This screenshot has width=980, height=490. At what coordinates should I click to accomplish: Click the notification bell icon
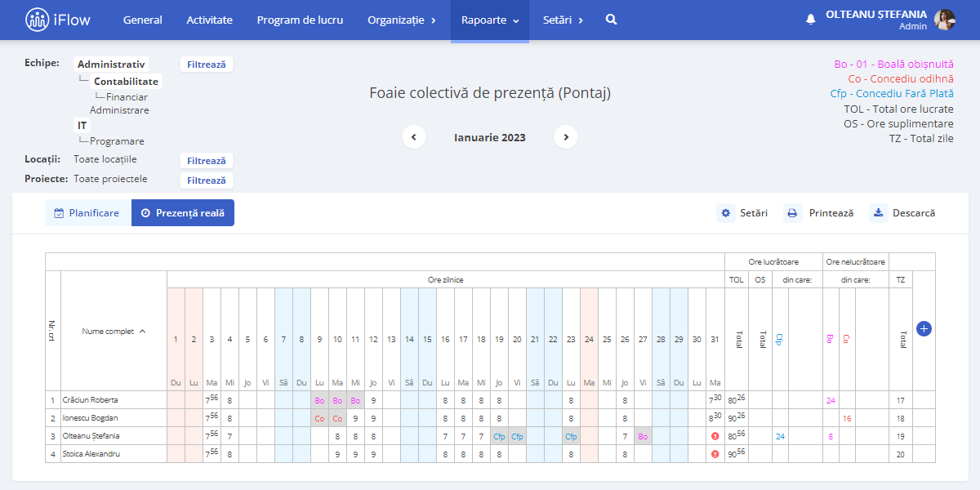pyautogui.click(x=810, y=20)
